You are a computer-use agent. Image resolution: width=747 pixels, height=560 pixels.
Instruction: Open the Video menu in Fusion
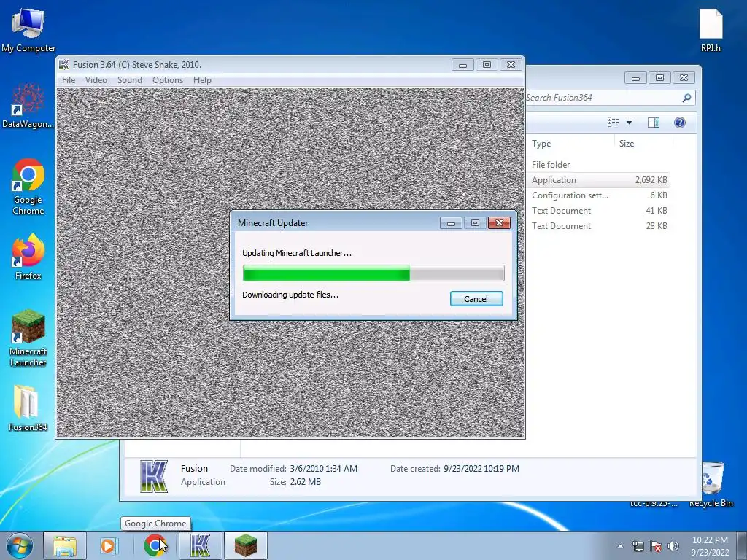(96, 80)
